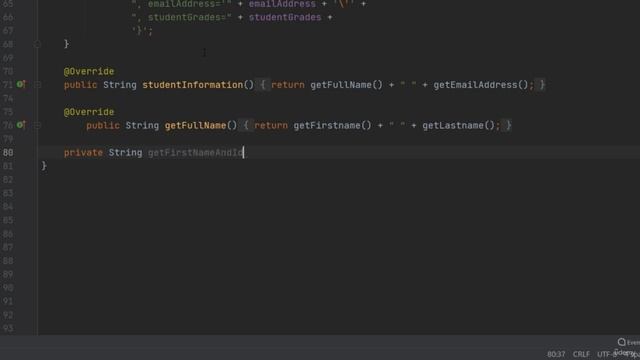This screenshot has height=360, width=640.
Task: Click the @Override annotation above getFullName
Action: [x=89, y=112]
